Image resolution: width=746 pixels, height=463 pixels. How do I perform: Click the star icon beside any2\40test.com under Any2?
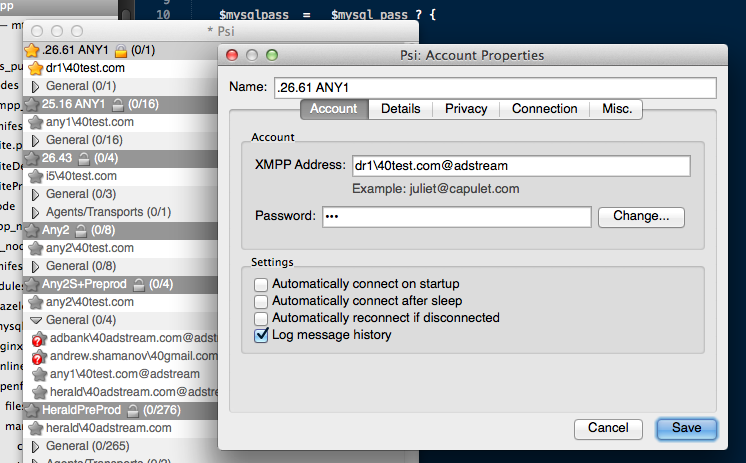(x=36, y=248)
